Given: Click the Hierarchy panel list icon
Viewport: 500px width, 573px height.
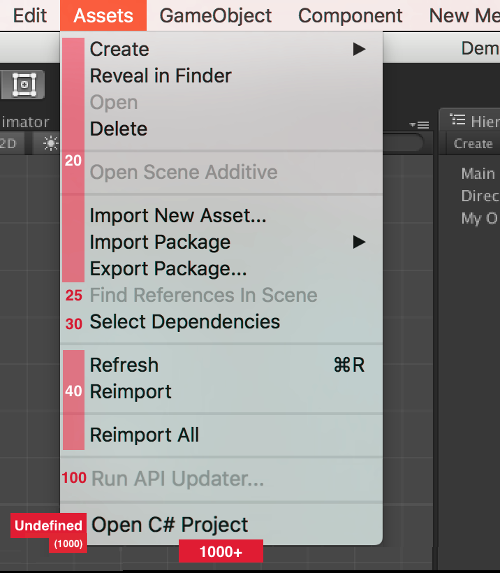Looking at the screenshot, I should 458,119.
